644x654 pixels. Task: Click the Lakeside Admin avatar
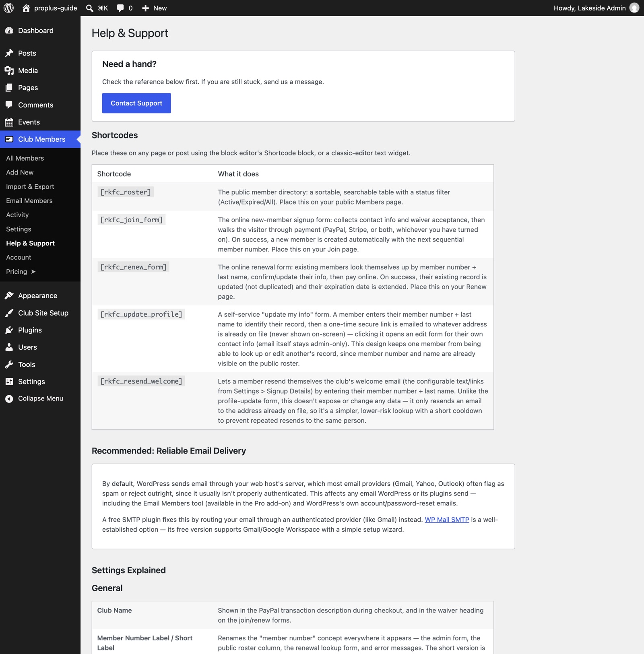(634, 8)
